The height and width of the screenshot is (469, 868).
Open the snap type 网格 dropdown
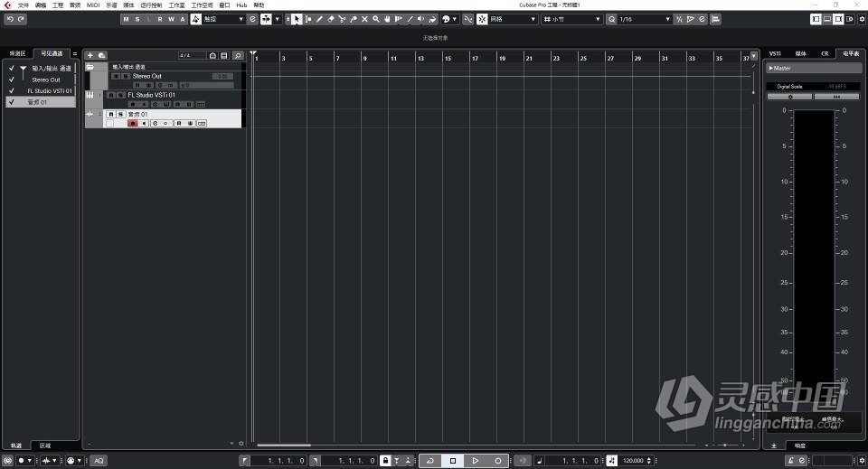coord(513,19)
